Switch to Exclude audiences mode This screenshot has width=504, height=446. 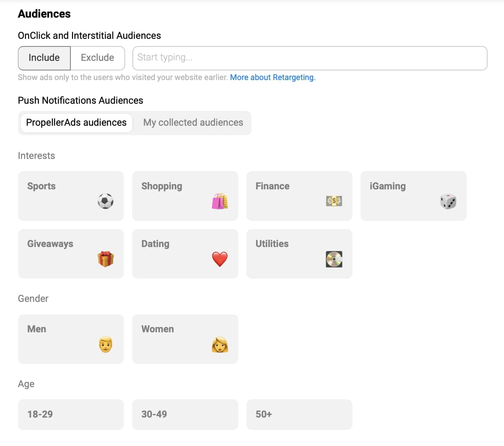(97, 58)
